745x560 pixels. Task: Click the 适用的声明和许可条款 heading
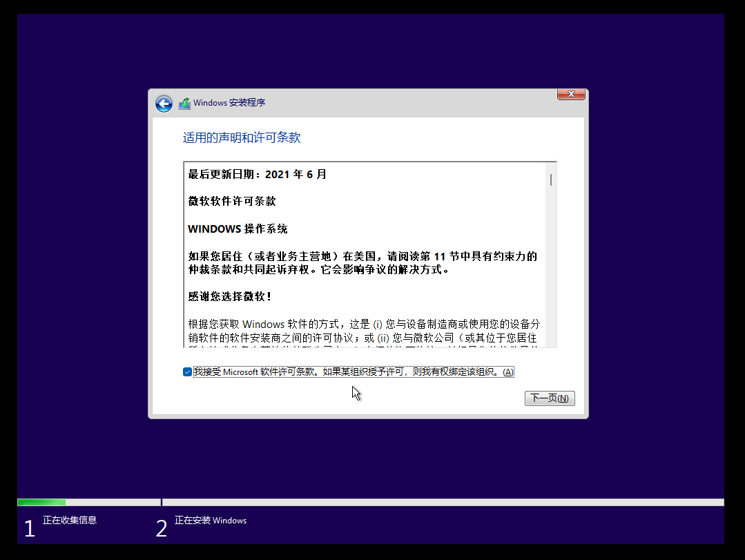[242, 138]
